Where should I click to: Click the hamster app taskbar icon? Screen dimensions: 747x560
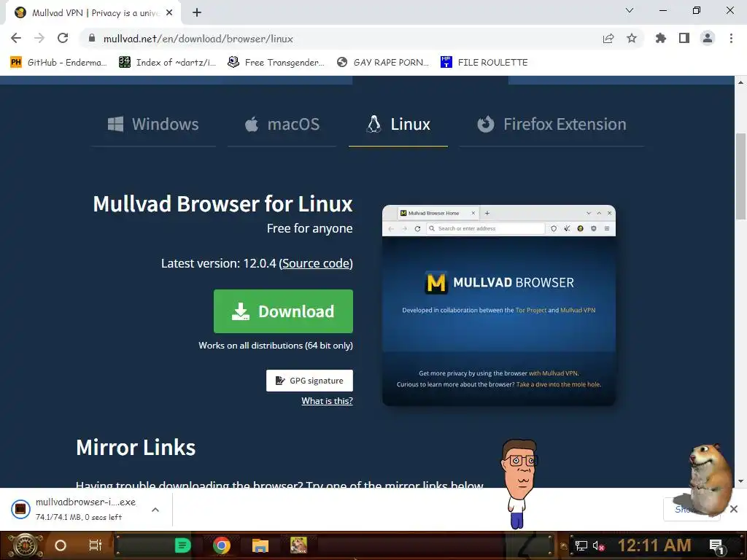point(298,545)
